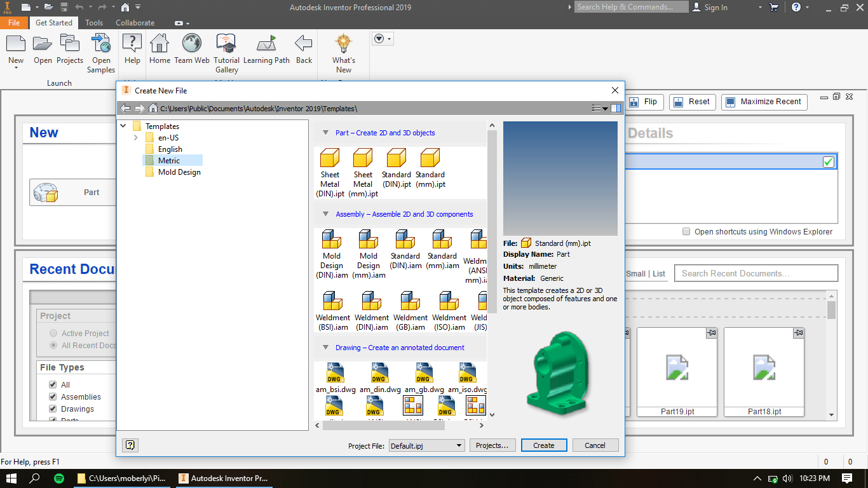Image resolution: width=868 pixels, height=488 pixels.
Task: Open help for the Create New File dialog
Action: [x=130, y=445]
